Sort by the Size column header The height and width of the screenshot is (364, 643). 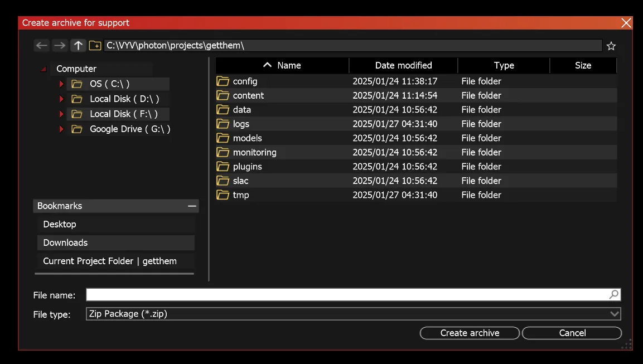[x=583, y=66]
